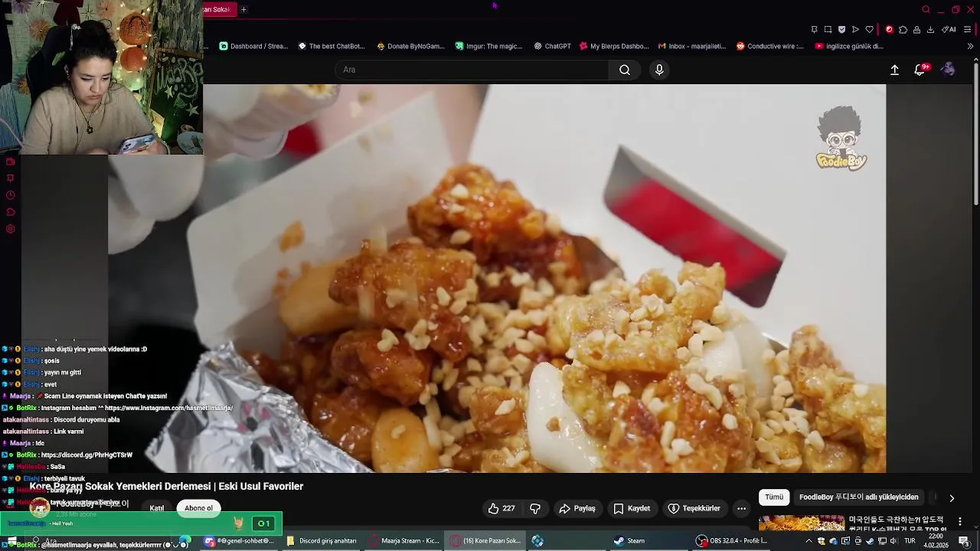Select the FoodieBoy yükleyiciden filter chip
The width and height of the screenshot is (980, 551).
tap(858, 497)
